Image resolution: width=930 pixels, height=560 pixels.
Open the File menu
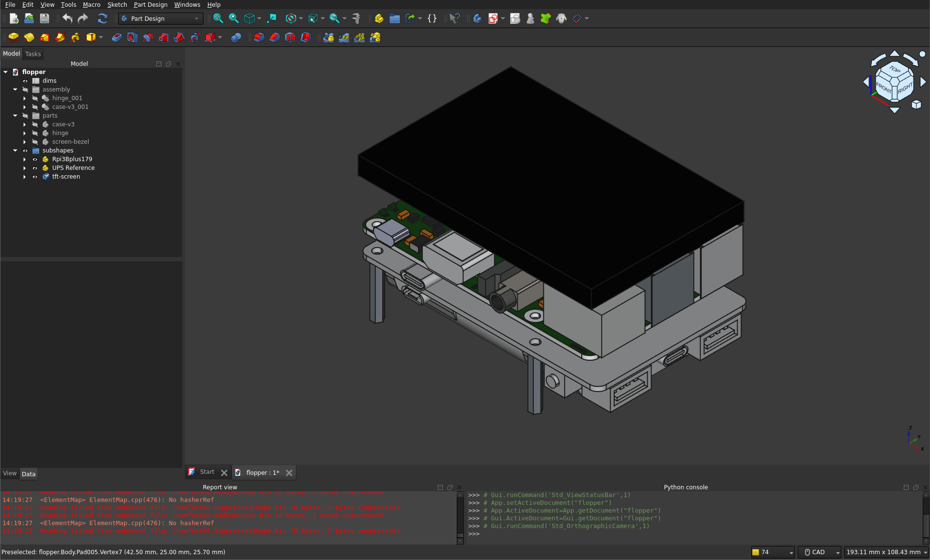click(x=10, y=5)
